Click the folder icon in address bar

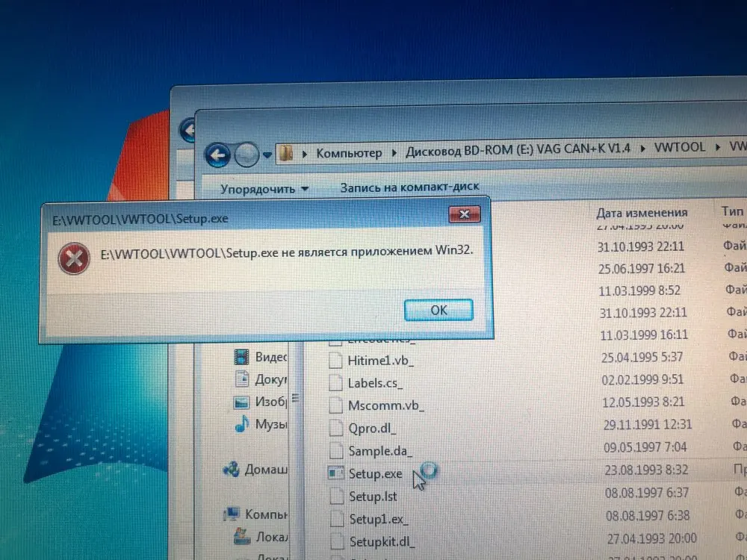point(285,153)
